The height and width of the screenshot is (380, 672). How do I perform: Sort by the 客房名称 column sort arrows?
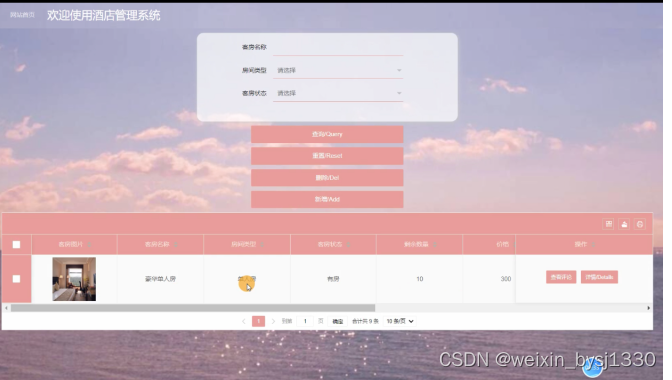(x=176, y=245)
